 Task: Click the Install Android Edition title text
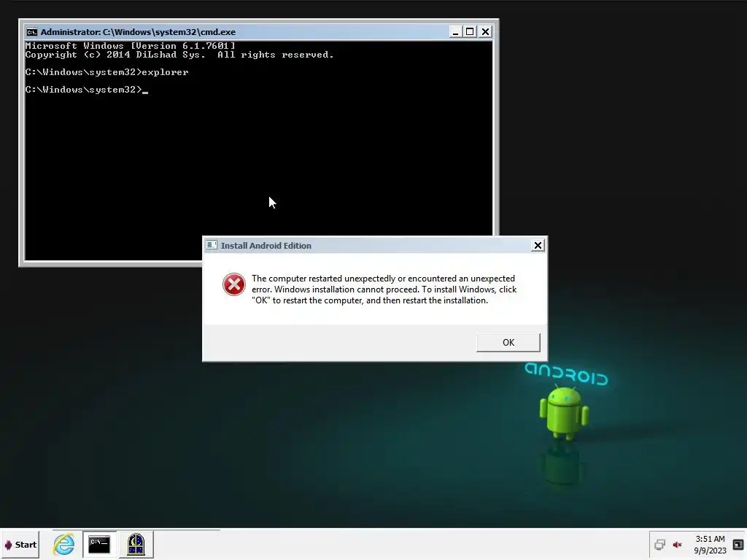(x=266, y=246)
